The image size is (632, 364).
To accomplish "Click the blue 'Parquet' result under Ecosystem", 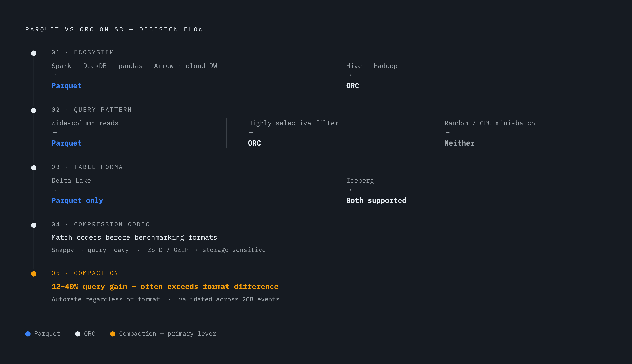I will pyautogui.click(x=67, y=86).
